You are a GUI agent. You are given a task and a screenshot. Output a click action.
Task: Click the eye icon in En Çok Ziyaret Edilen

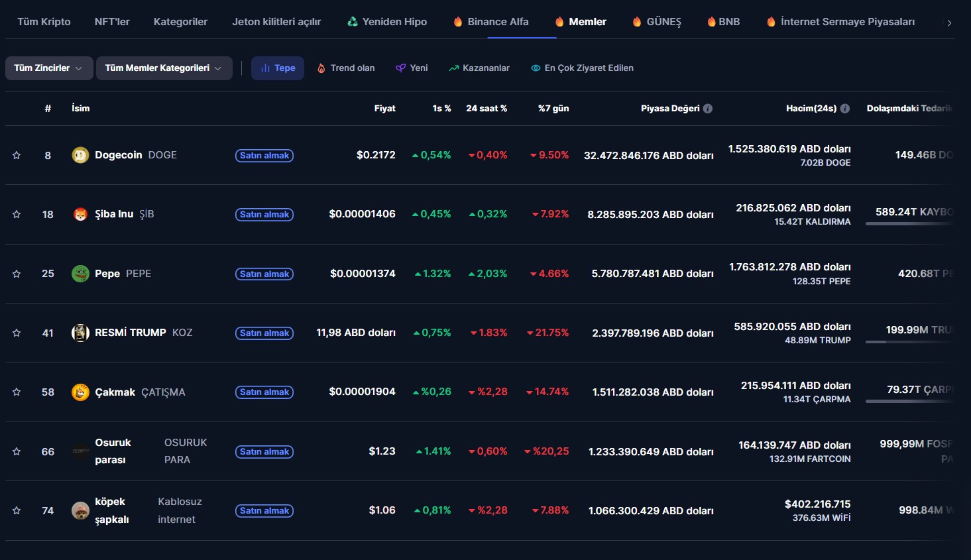click(x=536, y=68)
